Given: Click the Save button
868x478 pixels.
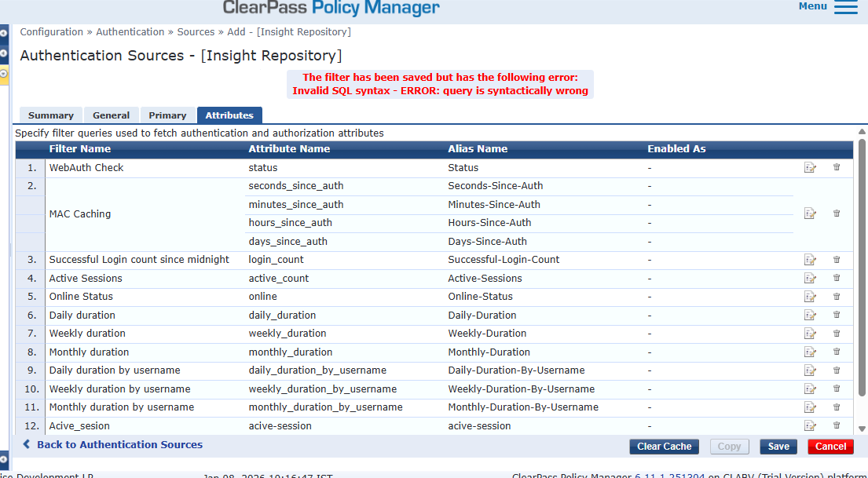Looking at the screenshot, I should [778, 447].
